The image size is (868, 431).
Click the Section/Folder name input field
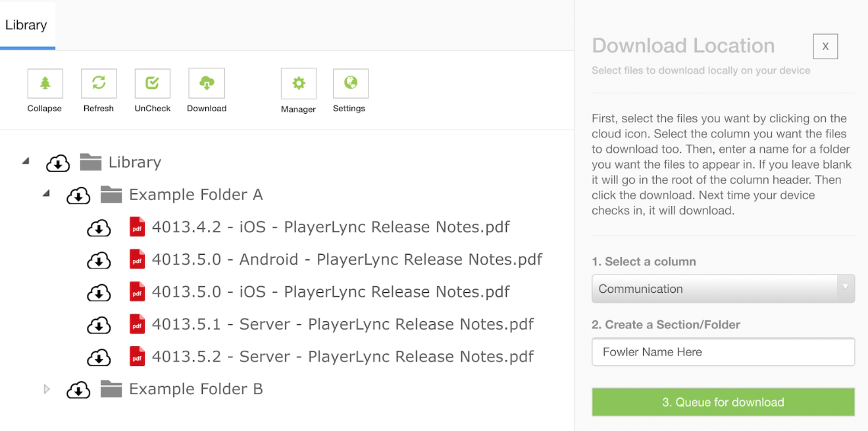723,352
